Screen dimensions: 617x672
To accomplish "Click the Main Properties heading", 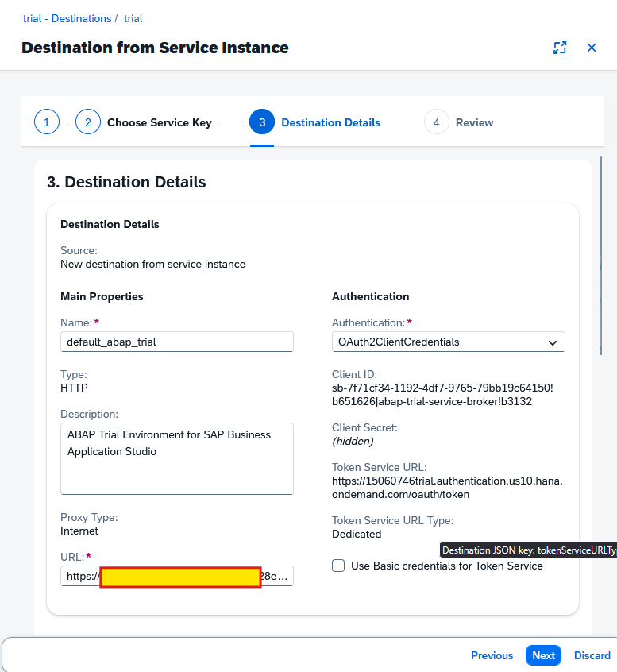I will point(102,296).
